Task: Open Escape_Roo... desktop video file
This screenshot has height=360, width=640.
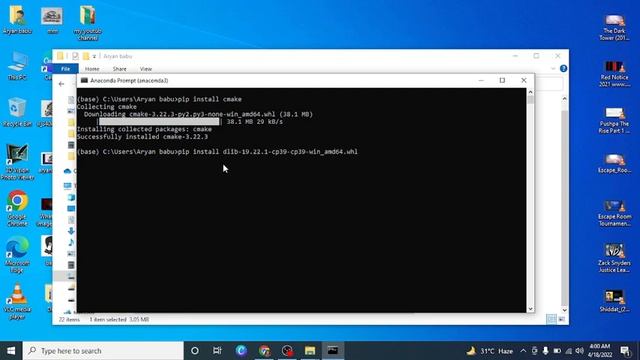Action: [x=614, y=163]
